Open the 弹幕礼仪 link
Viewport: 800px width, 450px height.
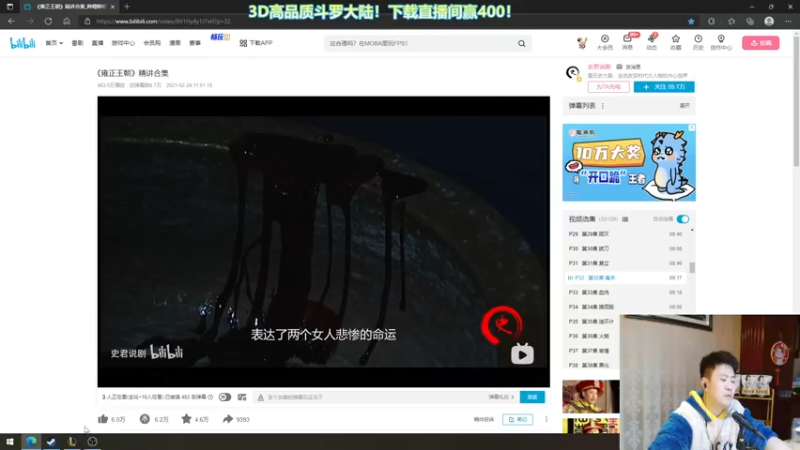click(501, 397)
